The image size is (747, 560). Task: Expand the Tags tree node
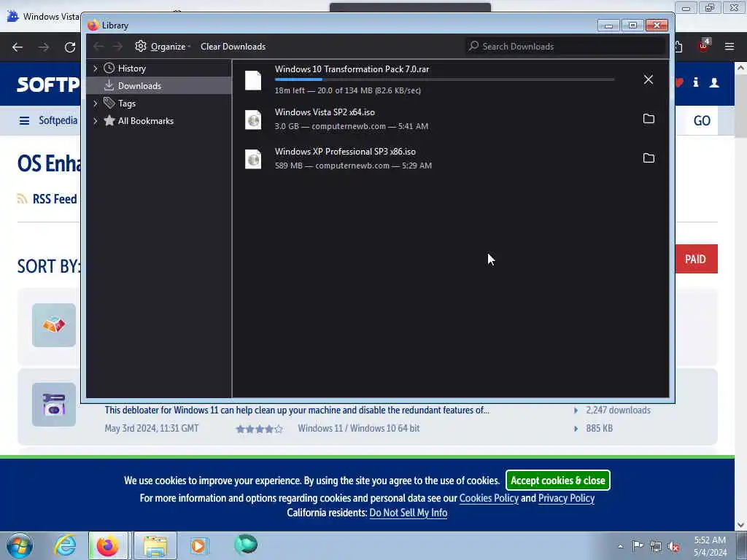tap(96, 104)
